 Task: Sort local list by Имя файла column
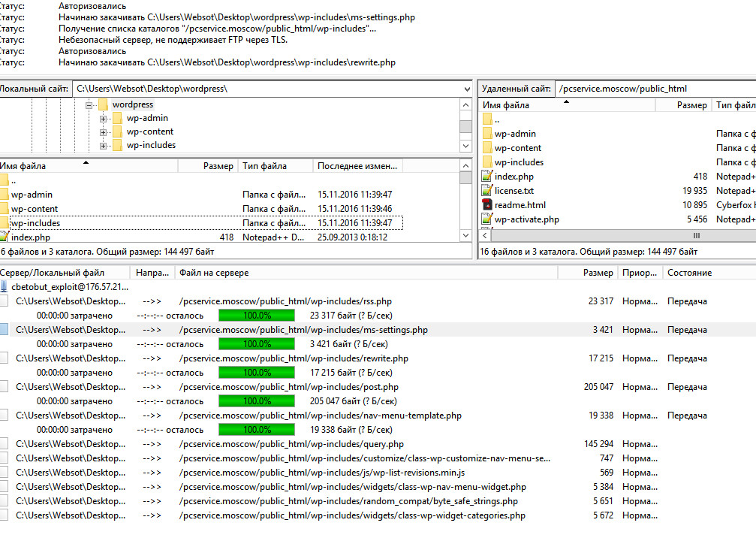[89, 166]
